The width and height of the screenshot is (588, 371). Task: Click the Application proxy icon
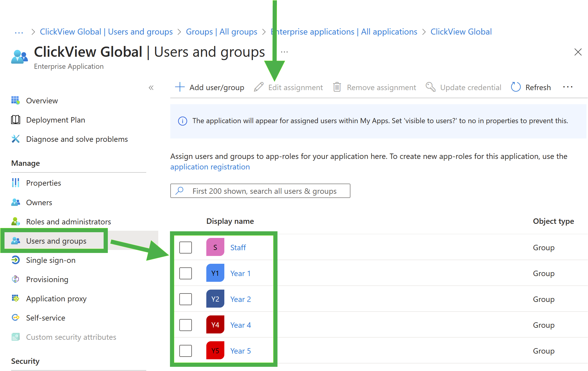click(16, 298)
